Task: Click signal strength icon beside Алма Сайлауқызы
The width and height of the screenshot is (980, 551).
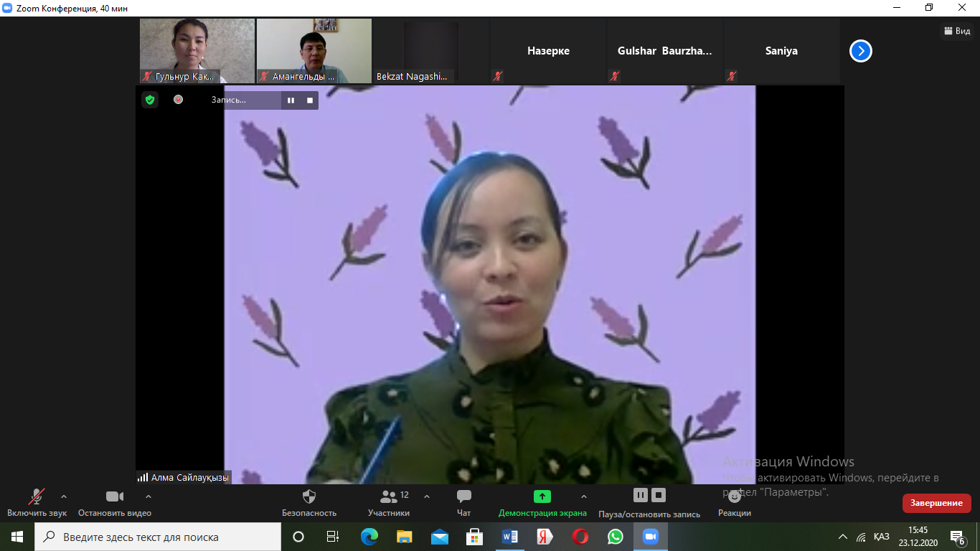Action: 143,477
